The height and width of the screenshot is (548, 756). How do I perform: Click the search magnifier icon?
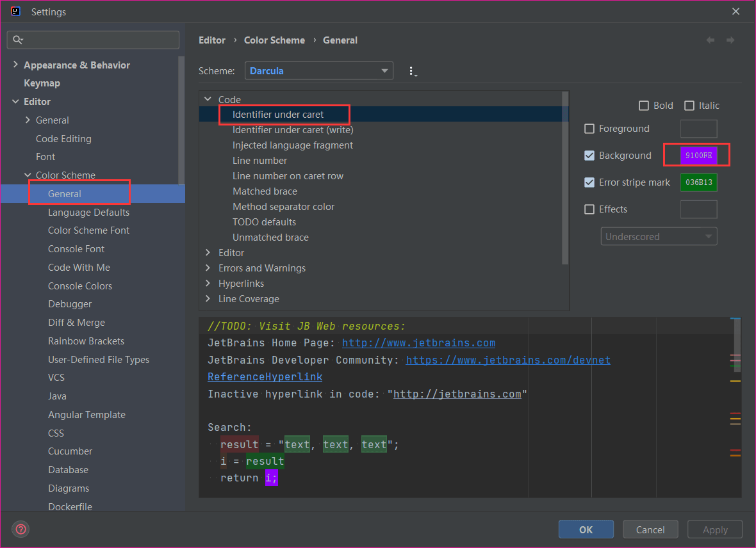(18, 40)
